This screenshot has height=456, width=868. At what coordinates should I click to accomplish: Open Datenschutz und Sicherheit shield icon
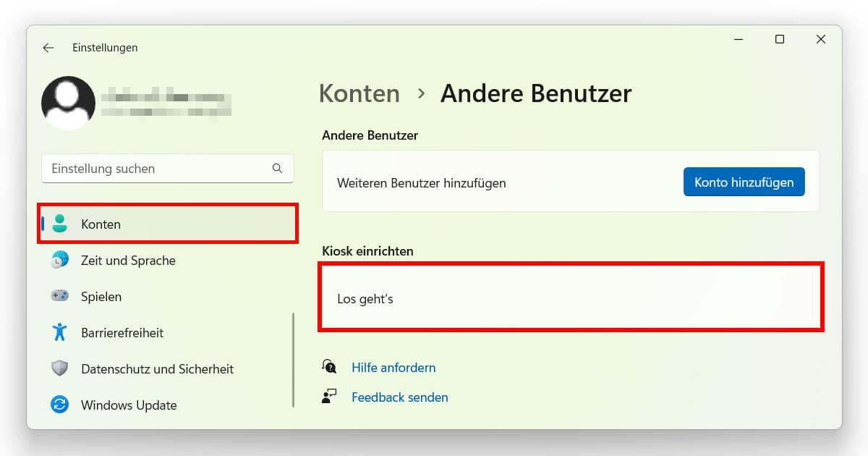(x=59, y=368)
